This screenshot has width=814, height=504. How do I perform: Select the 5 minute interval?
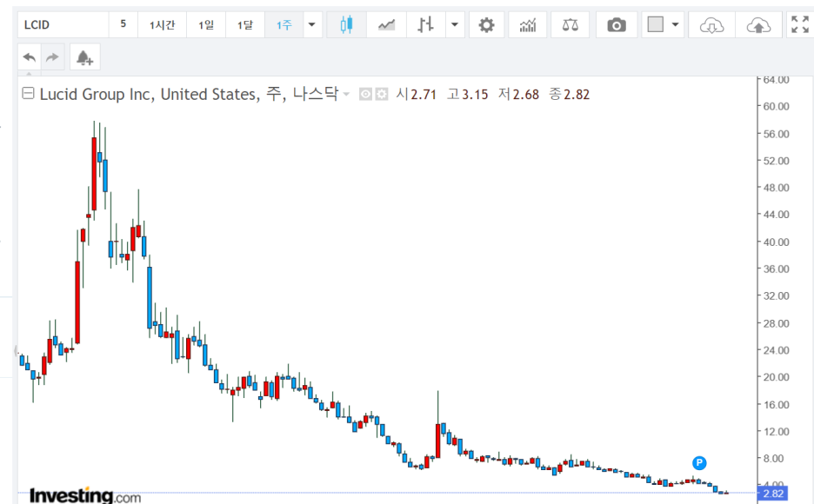tap(123, 25)
